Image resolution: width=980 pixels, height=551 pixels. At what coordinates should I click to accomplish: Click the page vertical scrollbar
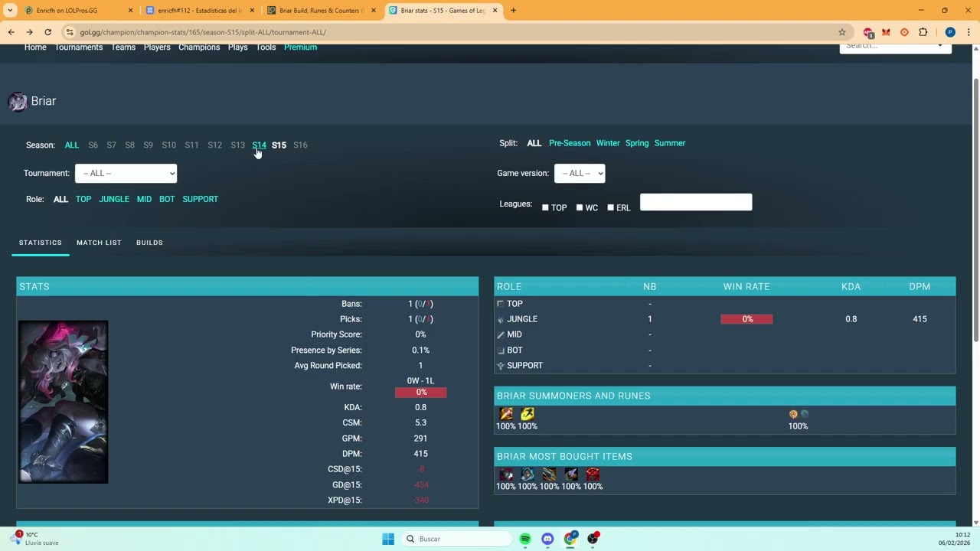(x=975, y=210)
